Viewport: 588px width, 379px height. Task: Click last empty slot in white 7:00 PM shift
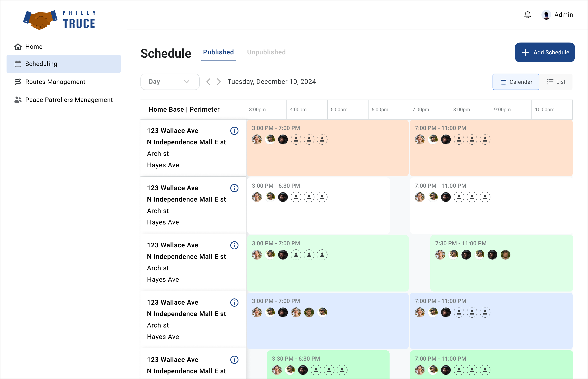485,197
